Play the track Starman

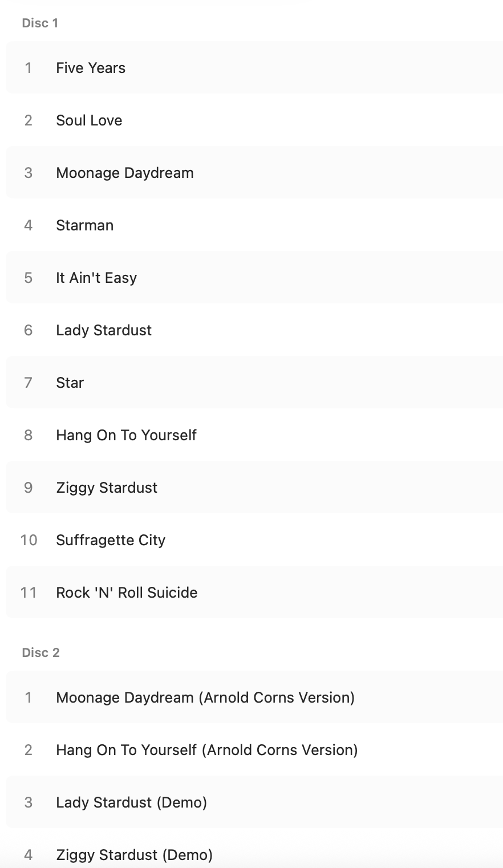(84, 225)
